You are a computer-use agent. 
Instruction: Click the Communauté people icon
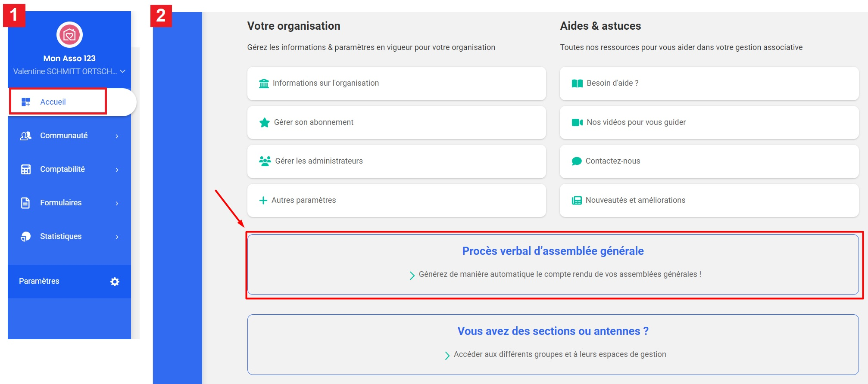[x=26, y=136]
